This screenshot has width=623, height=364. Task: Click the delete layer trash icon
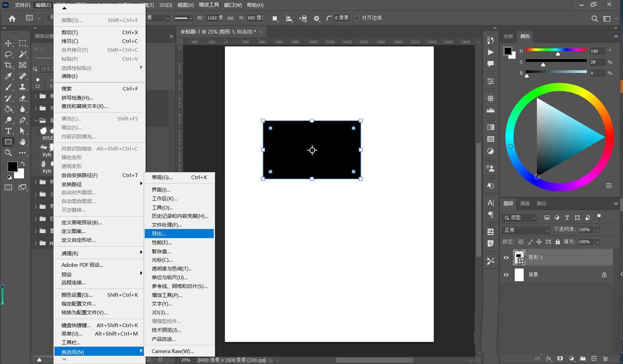[605, 358]
